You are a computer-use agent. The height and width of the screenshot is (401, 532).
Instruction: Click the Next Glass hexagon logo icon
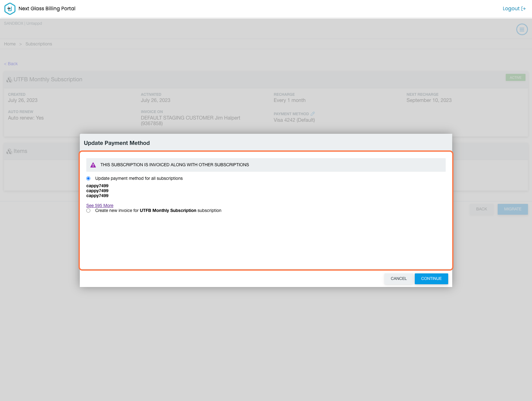point(10,9)
